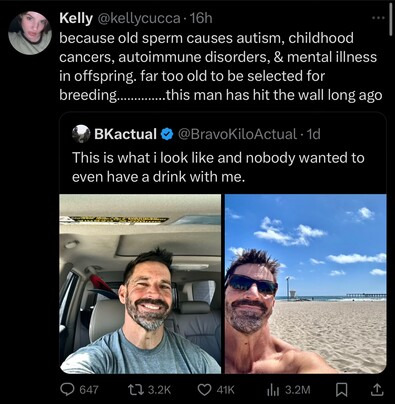Open the car selfie photo
Screen dimensions: 395x404
point(140,284)
